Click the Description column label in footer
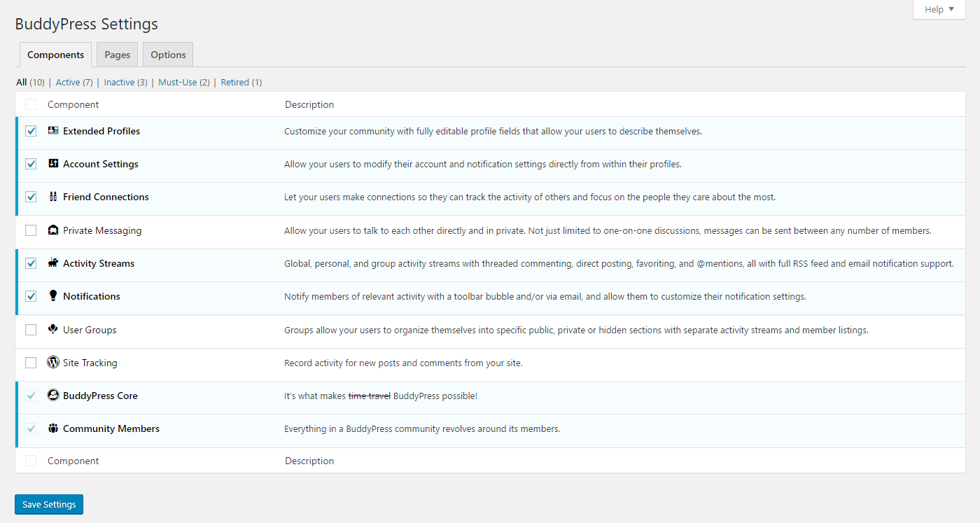980x523 pixels. (x=309, y=461)
